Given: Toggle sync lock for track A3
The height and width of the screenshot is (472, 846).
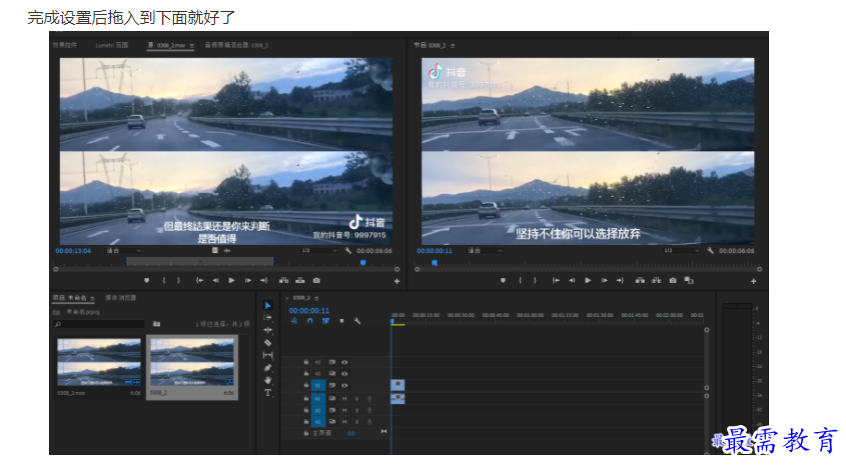Looking at the screenshot, I should 332,421.
